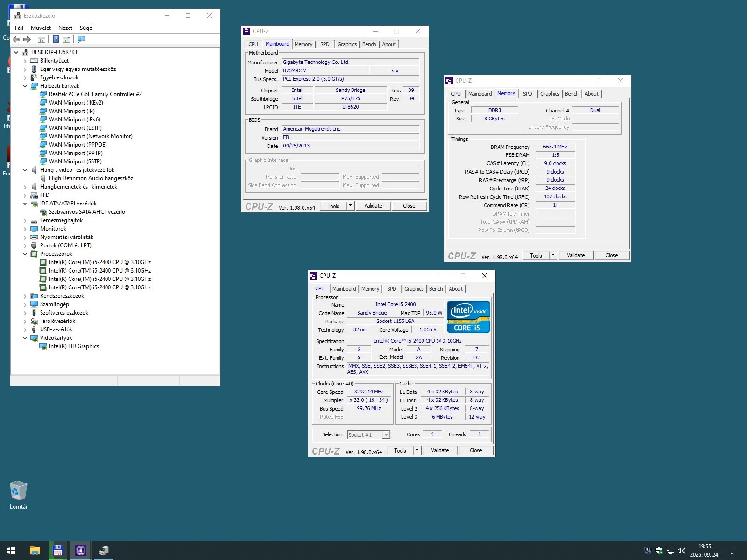
Task: Switch to the Bench tab in CPU window
Action: tap(436, 289)
